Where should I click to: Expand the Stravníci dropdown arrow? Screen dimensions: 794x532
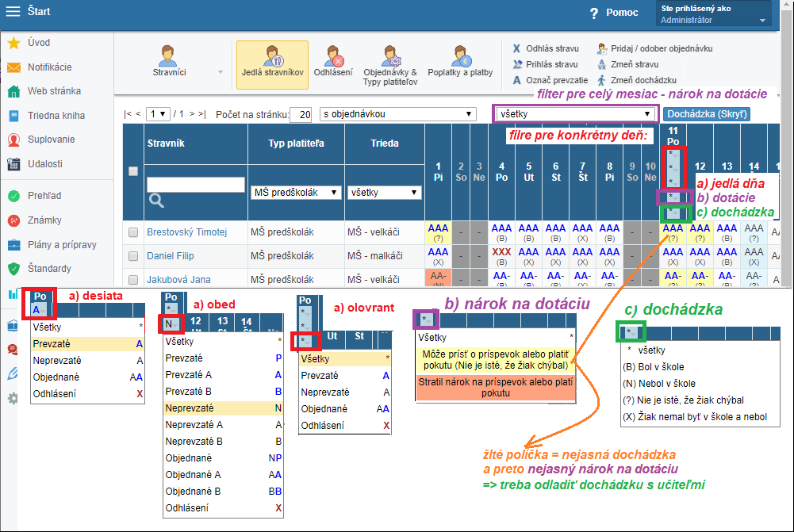coord(221,72)
